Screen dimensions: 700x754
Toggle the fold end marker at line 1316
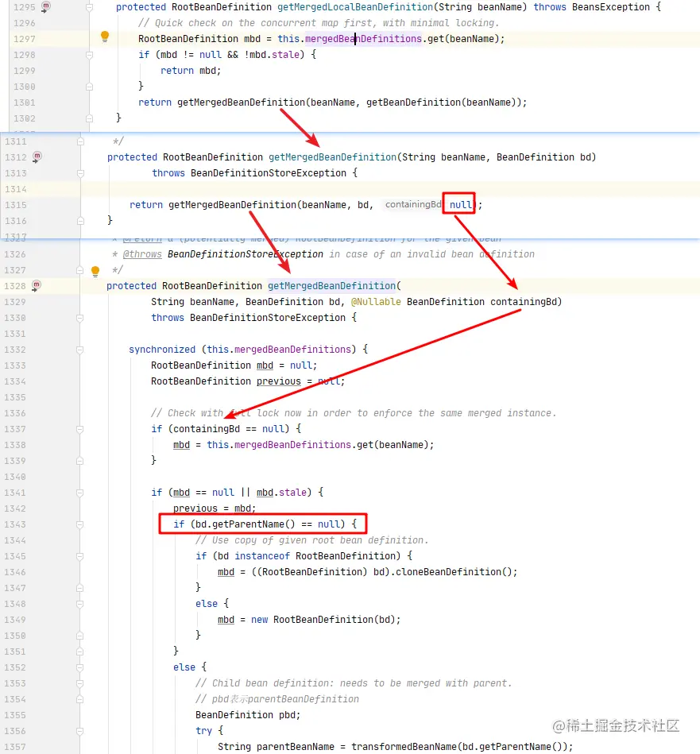80,221
